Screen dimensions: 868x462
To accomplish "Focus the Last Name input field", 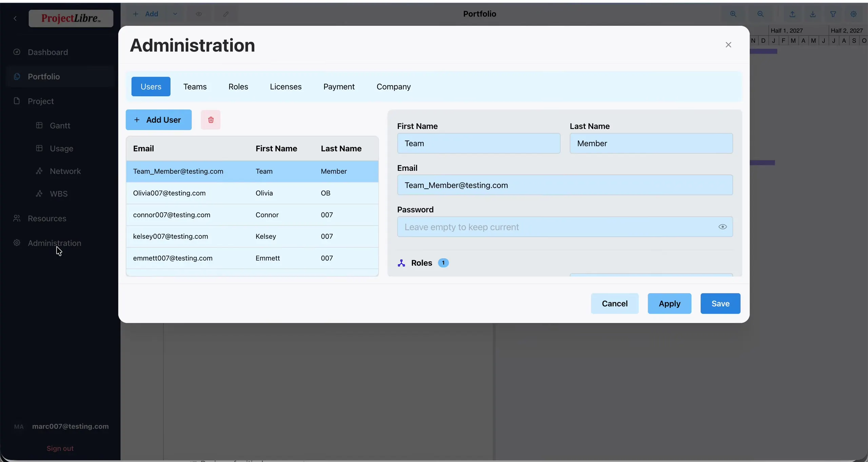I will (x=651, y=143).
